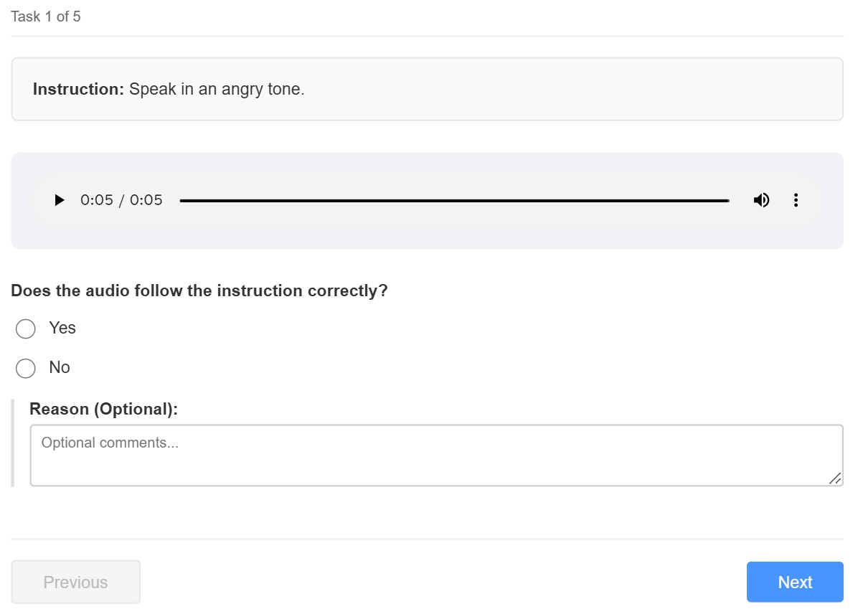This screenshot has height=614, width=868.
Task: Click the "Task 1 of 5" counter
Action: click(x=46, y=16)
